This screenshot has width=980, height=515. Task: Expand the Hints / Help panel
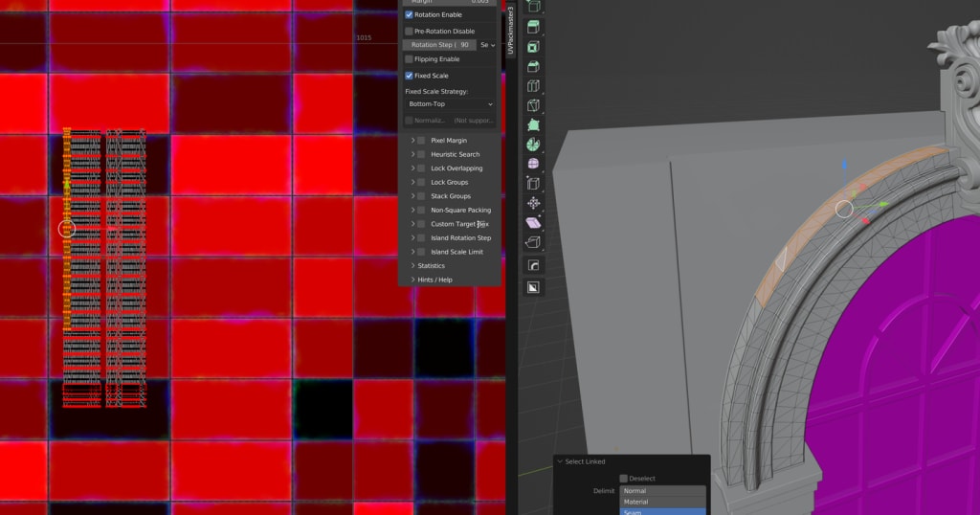[x=413, y=280]
